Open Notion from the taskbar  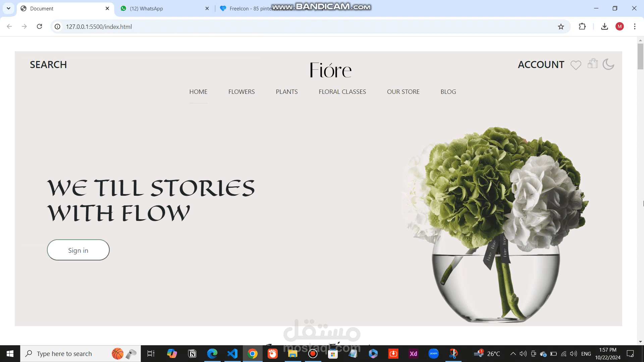click(x=192, y=353)
